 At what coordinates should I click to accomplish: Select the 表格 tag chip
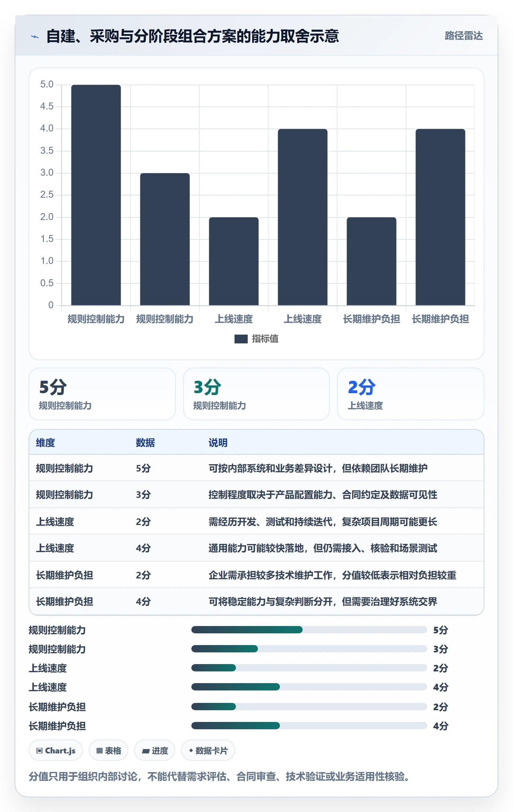[108, 750]
